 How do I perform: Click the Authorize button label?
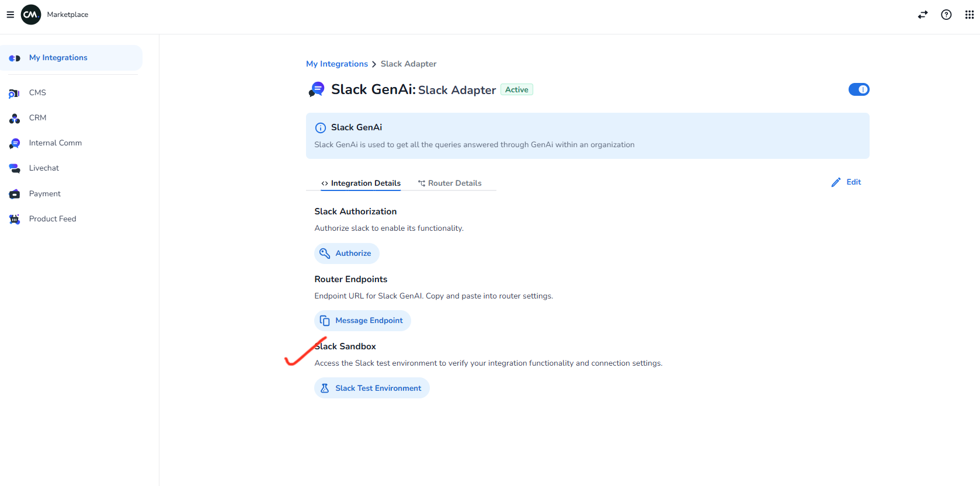click(353, 254)
